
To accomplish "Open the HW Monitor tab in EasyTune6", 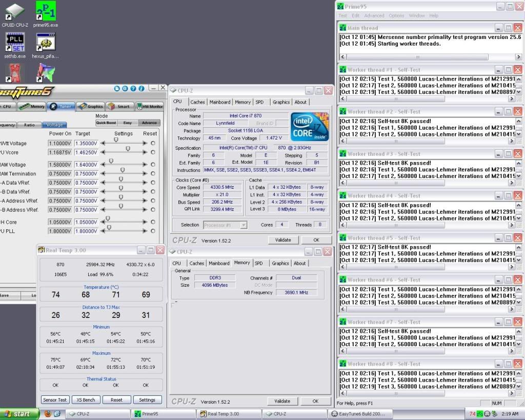I will [149, 106].
